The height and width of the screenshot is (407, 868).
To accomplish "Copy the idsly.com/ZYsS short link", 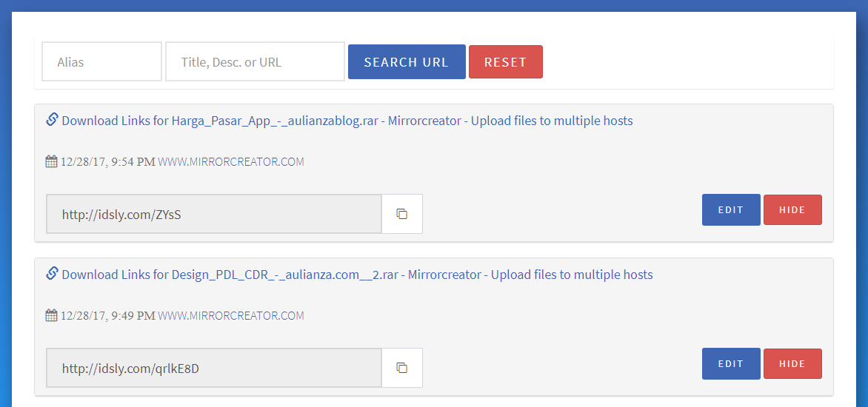I will pyautogui.click(x=402, y=213).
